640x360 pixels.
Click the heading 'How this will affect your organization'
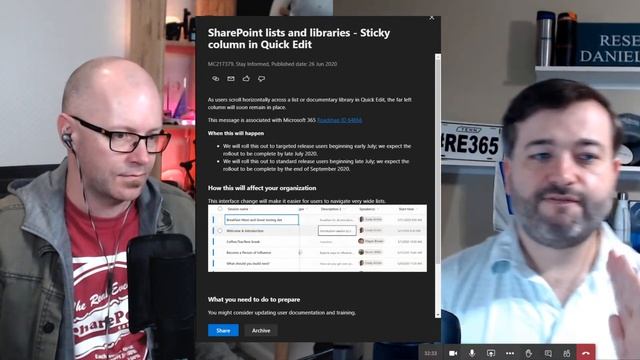262,188
